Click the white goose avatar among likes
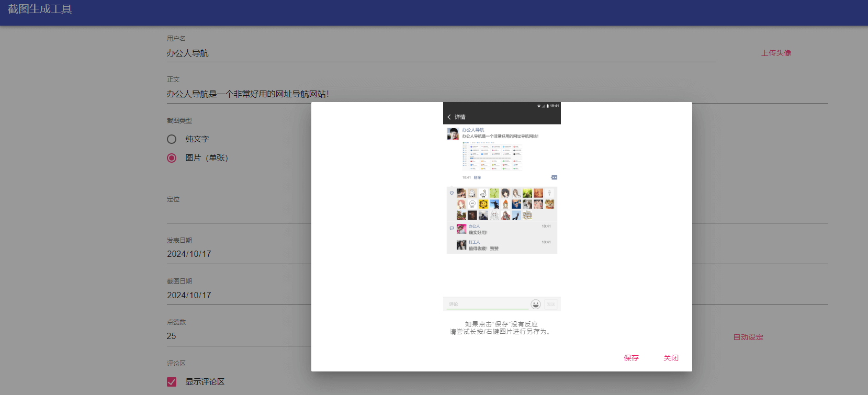The width and height of the screenshot is (868, 395). point(483,193)
